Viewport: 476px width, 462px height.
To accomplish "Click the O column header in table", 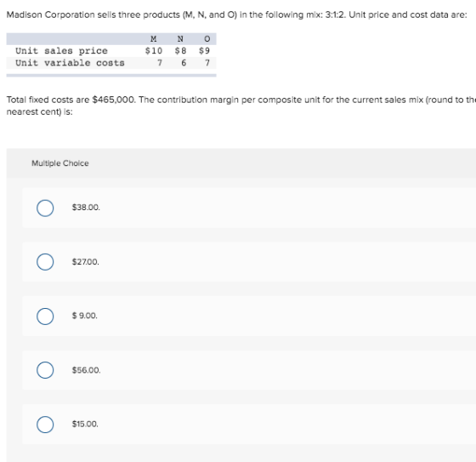I will click(207, 39).
